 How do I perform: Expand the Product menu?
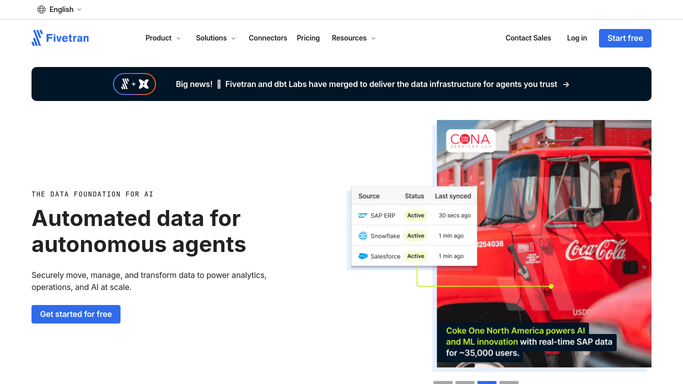pyautogui.click(x=163, y=38)
